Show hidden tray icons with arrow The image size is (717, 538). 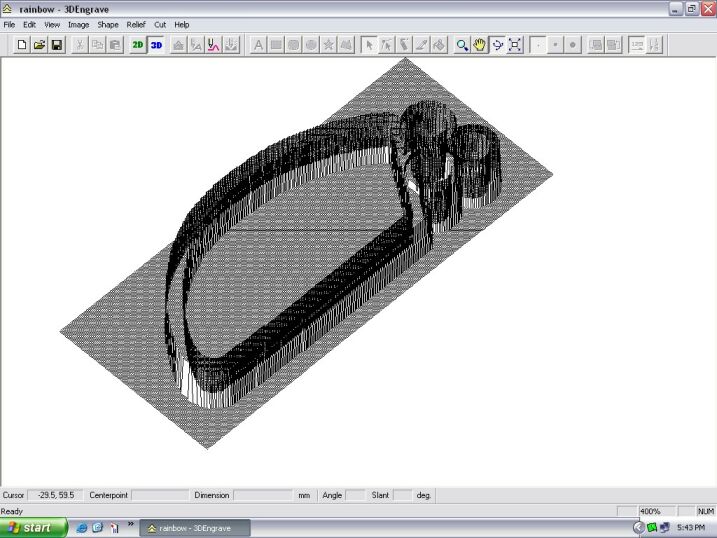tap(638, 527)
